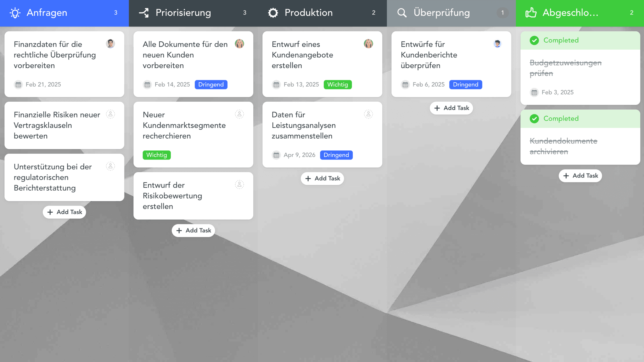Select the Überprüfung column header
644x362 pixels.
pyautogui.click(x=442, y=13)
